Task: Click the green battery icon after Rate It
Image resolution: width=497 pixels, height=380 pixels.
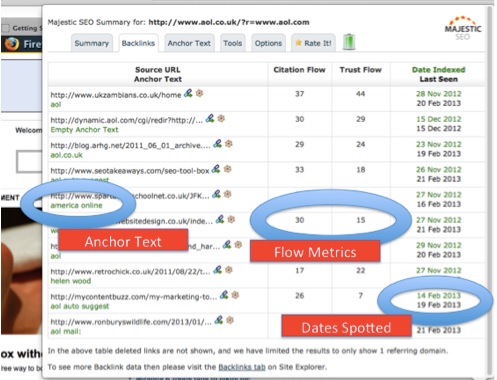Action: [x=349, y=42]
